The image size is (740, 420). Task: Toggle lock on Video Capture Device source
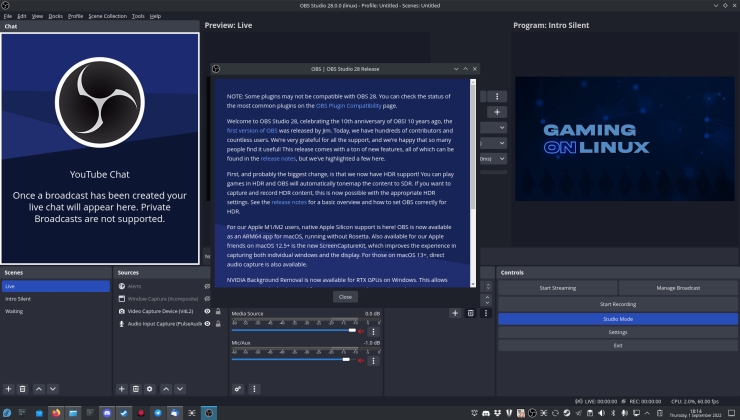218,311
